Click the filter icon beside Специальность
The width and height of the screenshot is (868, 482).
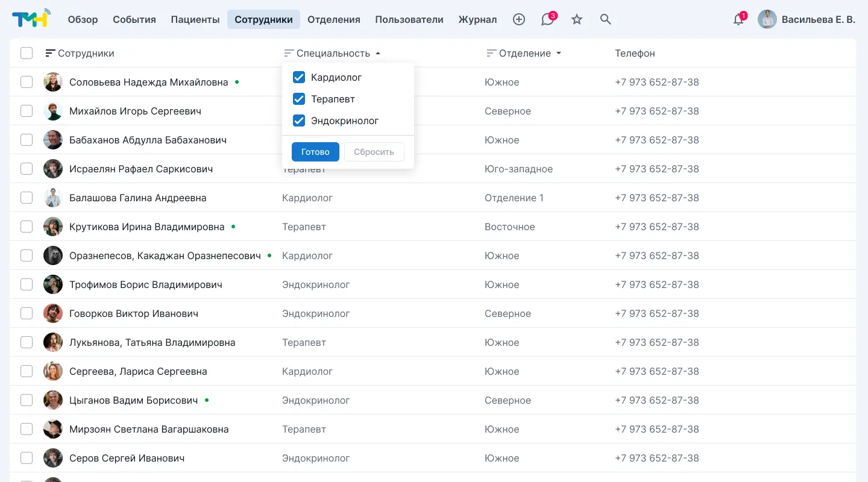[x=289, y=53]
